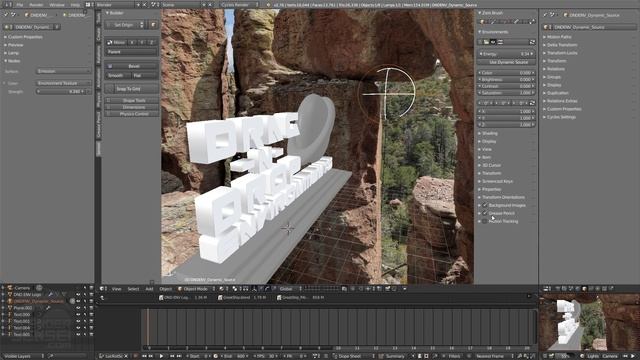Adjust the Energy slider
The height and width of the screenshot is (360, 640).
click(x=507, y=54)
